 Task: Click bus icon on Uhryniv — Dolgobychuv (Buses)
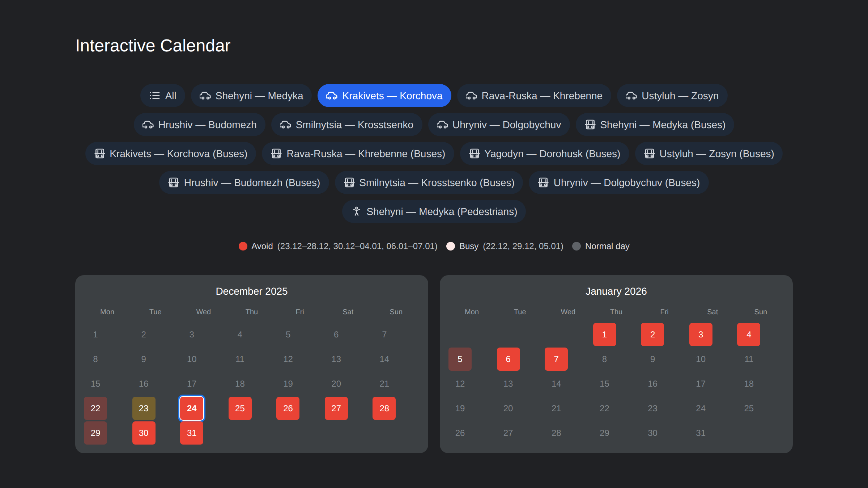(543, 182)
